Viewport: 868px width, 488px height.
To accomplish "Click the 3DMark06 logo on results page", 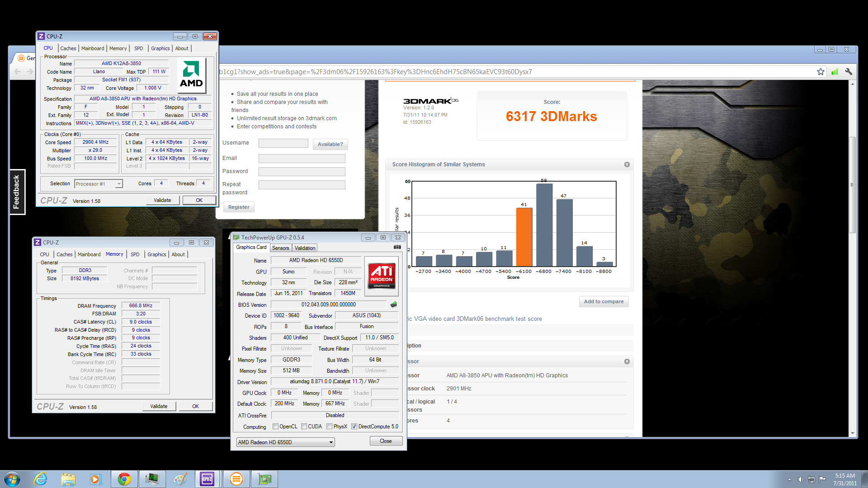I will pyautogui.click(x=430, y=101).
